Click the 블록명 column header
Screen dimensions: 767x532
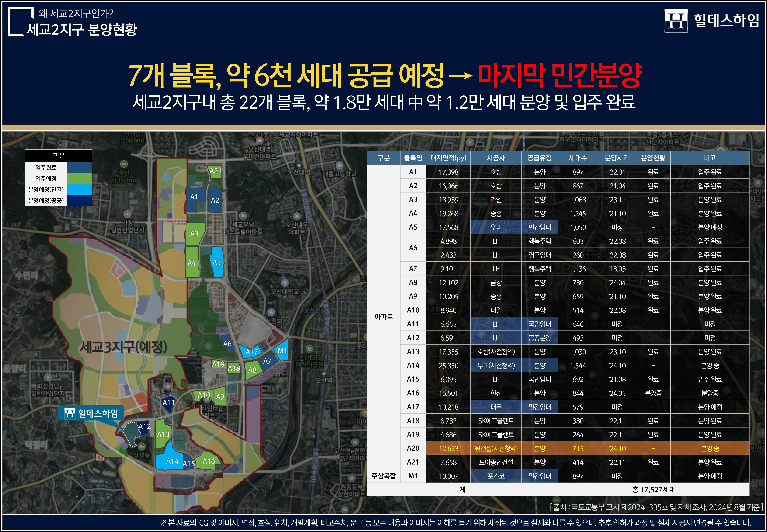tap(413, 158)
